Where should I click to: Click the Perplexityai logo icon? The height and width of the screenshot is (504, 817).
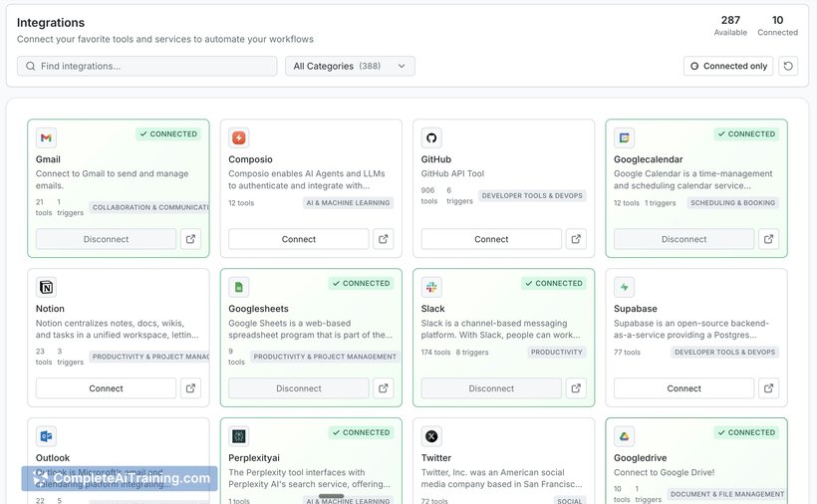tap(239, 436)
